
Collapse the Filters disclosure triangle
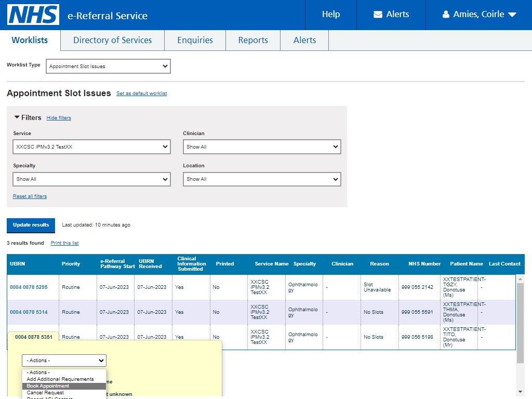pyautogui.click(x=17, y=117)
